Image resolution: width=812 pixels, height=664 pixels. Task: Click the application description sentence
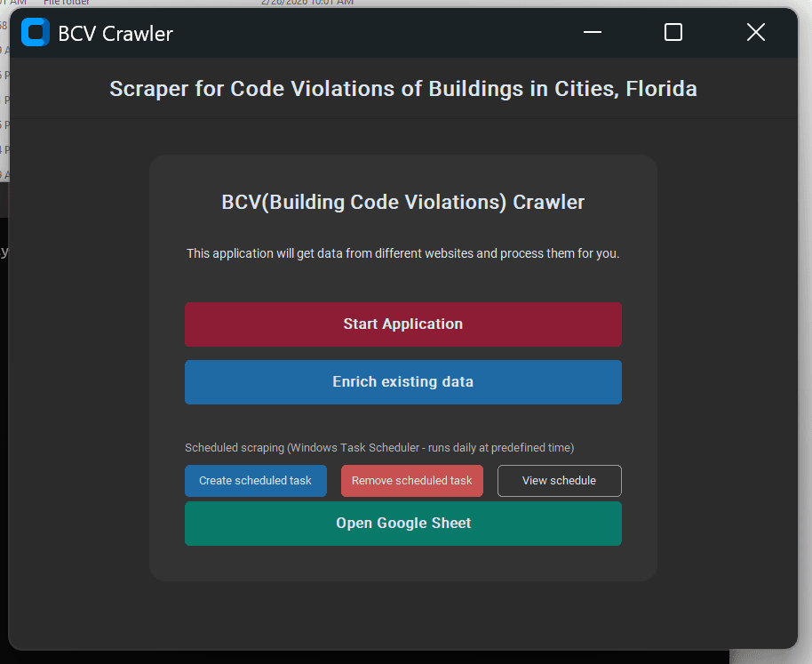(402, 253)
